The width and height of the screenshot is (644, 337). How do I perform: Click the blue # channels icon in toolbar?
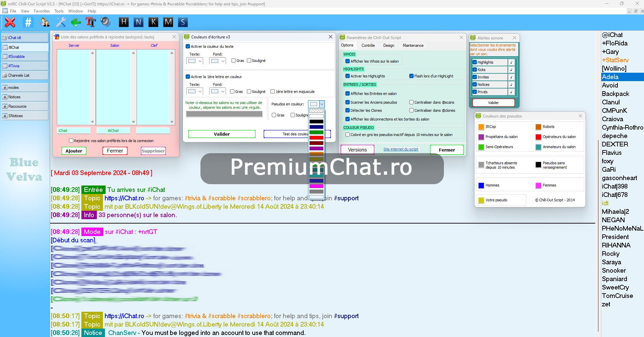(28, 22)
